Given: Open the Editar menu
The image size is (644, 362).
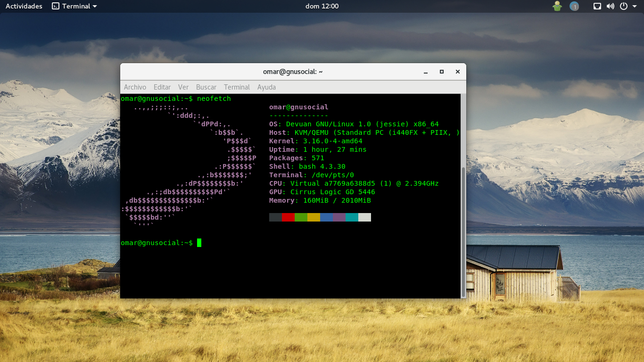Looking at the screenshot, I should [x=162, y=87].
